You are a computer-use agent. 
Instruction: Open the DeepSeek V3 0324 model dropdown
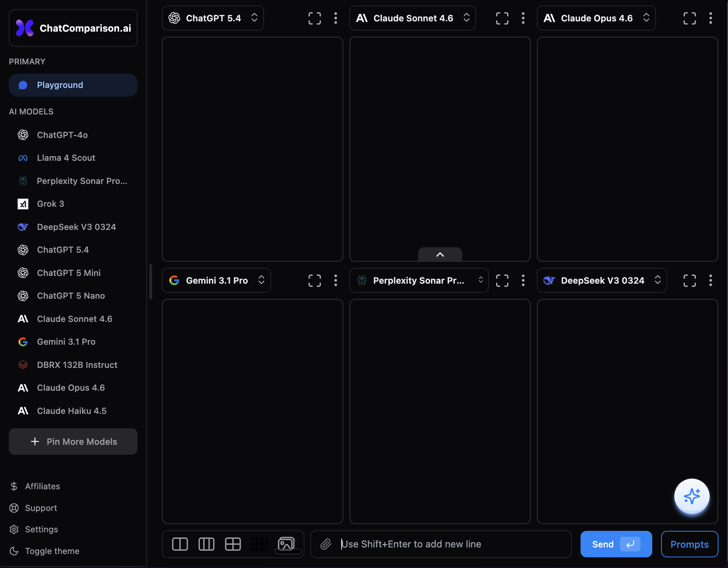602,280
